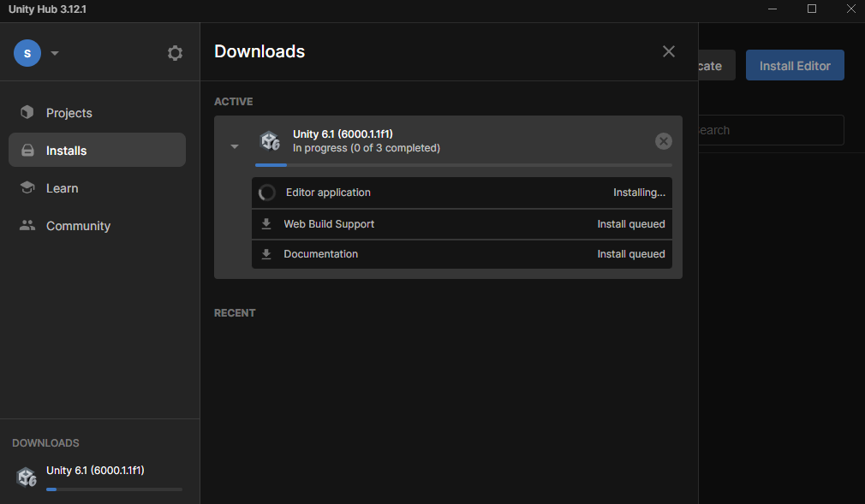Click the Projects cube icon
Screen dimensions: 865x504
[x=27, y=113]
